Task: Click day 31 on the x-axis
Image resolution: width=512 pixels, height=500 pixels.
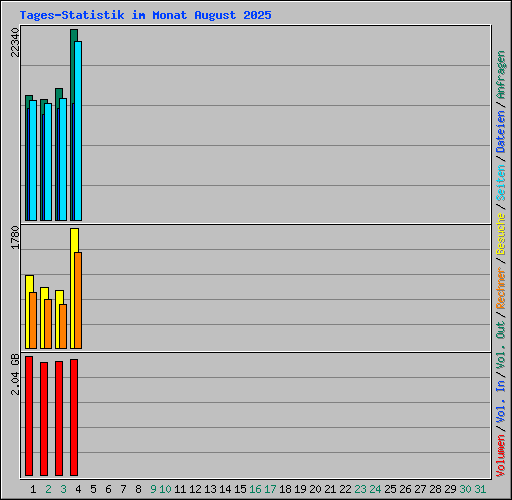Action: (x=480, y=489)
